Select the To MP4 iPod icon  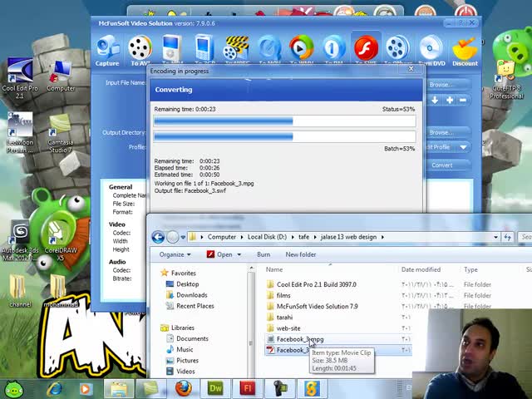pos(172,49)
